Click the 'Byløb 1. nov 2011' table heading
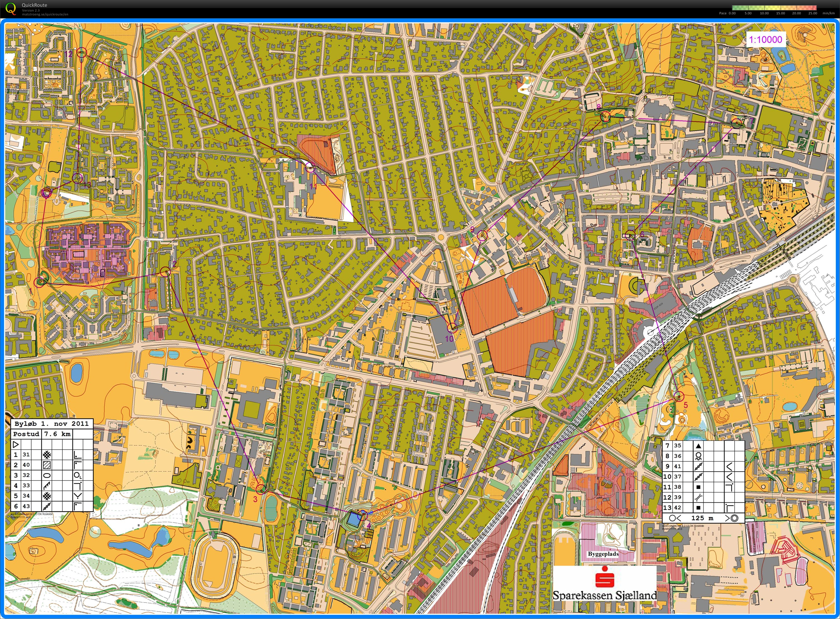The width and height of the screenshot is (840, 619). coord(52,424)
